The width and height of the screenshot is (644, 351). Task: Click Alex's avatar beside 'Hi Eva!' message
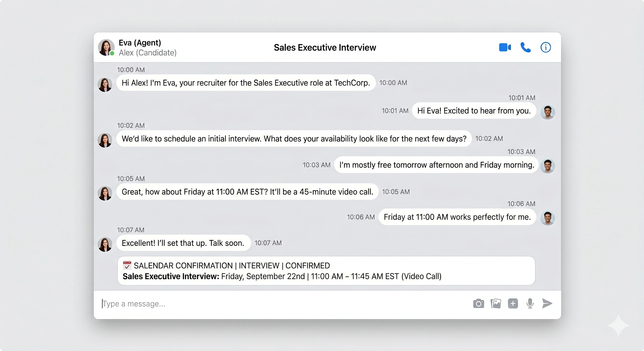(548, 112)
